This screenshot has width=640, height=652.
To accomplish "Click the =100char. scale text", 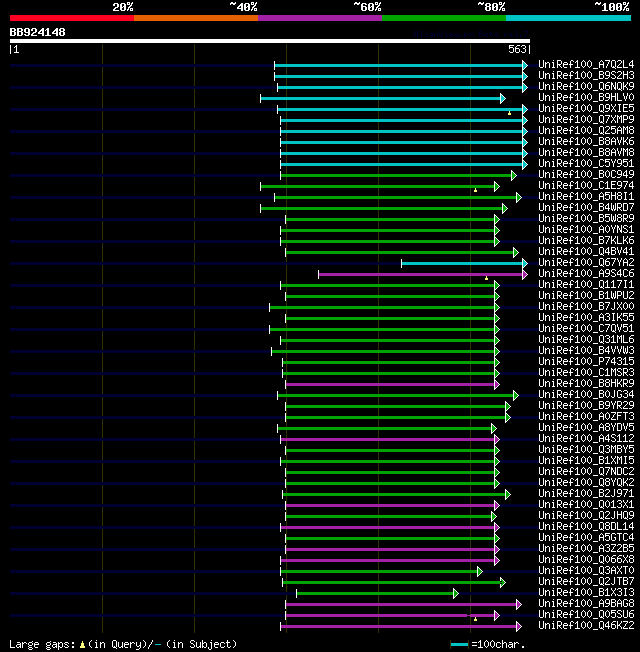I will 498,645.
